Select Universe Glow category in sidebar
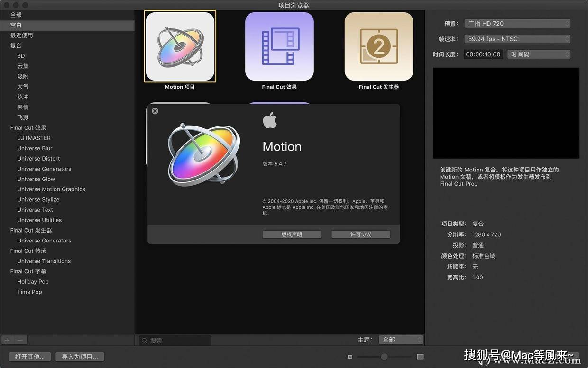The image size is (588, 368). (36, 179)
